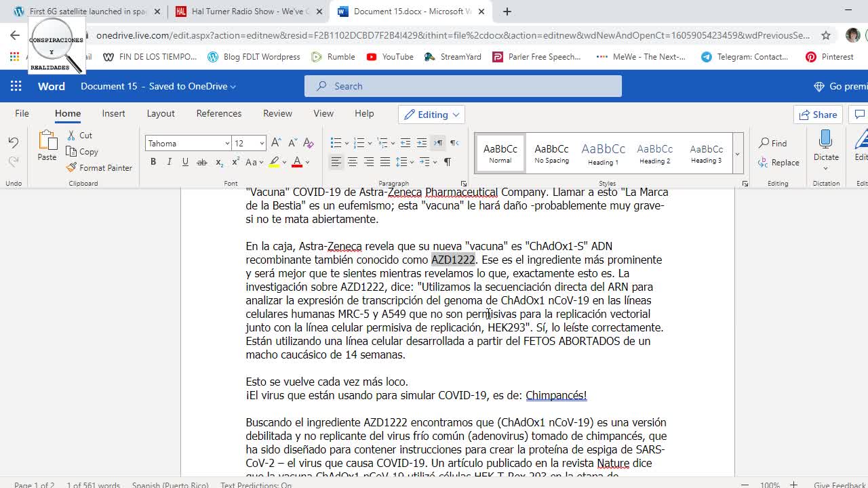Screen dimensions: 868x488
Task: Open the Insert ribbon tab
Action: point(113,114)
